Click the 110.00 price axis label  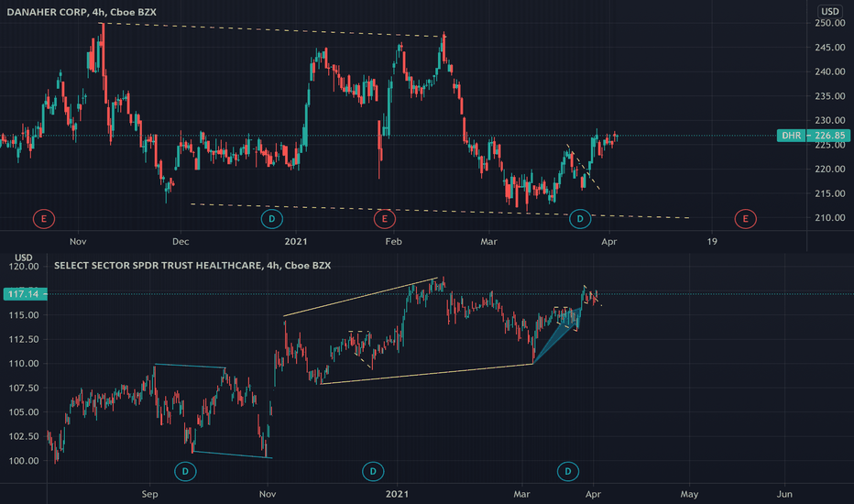point(24,364)
